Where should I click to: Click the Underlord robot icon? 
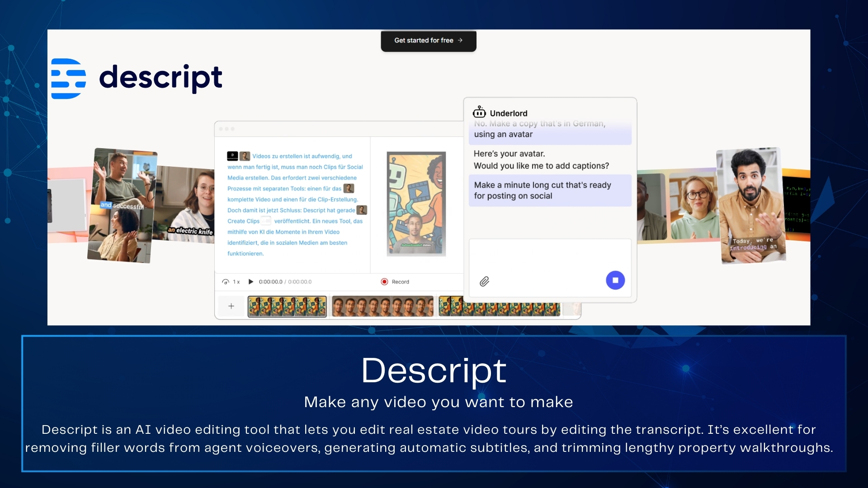[479, 112]
